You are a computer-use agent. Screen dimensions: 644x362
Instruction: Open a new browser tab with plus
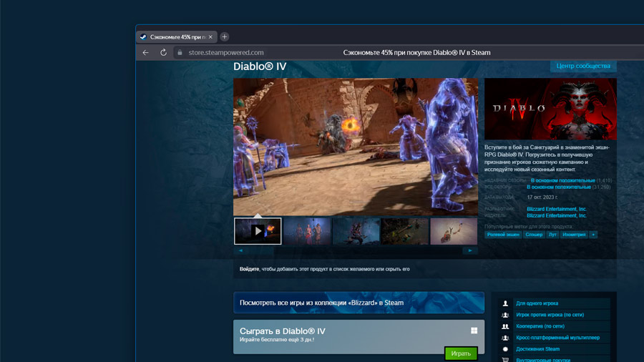[x=224, y=37]
